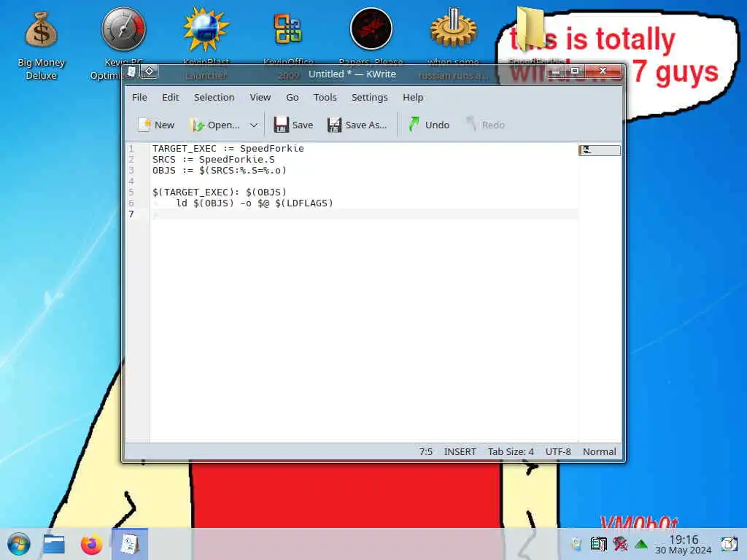Open a file with the Open... button
This screenshot has width=747, height=560.
[215, 125]
